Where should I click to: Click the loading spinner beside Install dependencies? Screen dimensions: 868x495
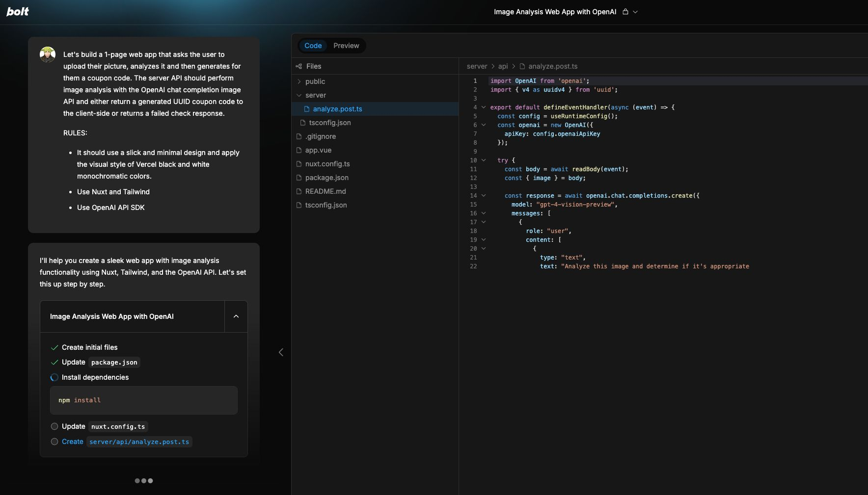coord(54,377)
